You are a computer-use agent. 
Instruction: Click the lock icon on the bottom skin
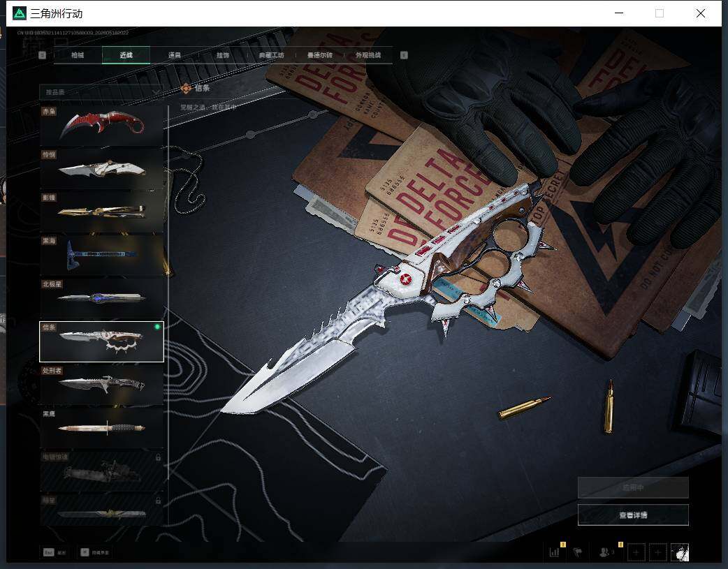(158, 501)
